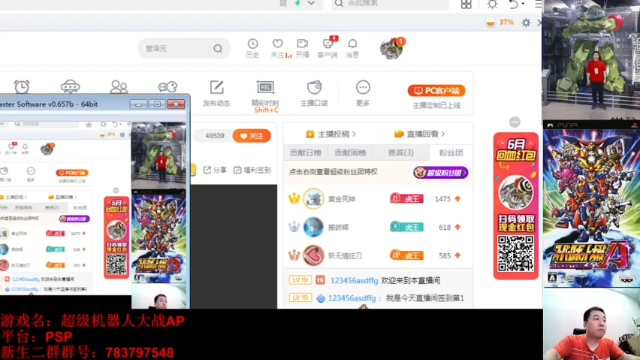Click the magnifier in the 管泽元 search box
Screen dimensions: 640x360
(218, 49)
